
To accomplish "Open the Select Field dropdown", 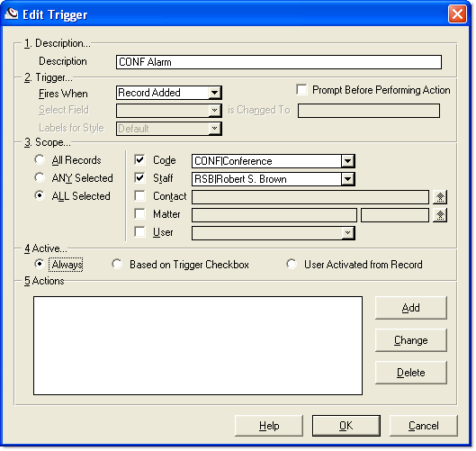I will click(215, 111).
